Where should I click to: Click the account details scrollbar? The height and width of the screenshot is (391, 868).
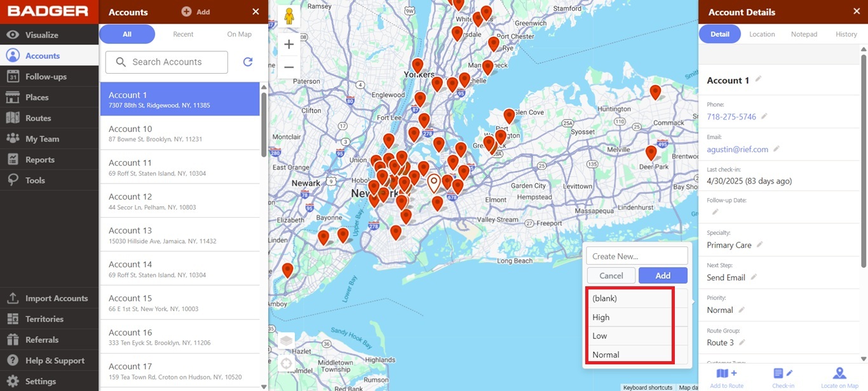pos(865,161)
